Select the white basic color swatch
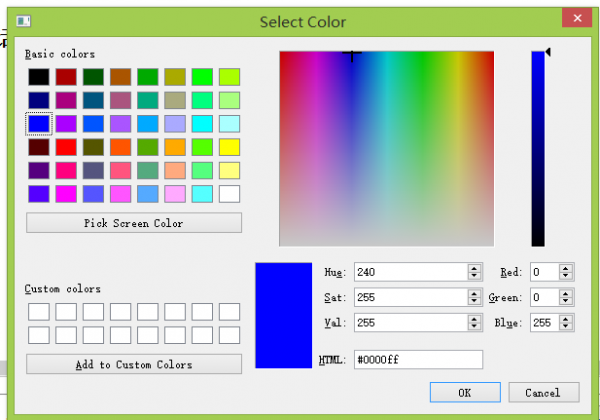This screenshot has width=600, height=420. (x=230, y=194)
